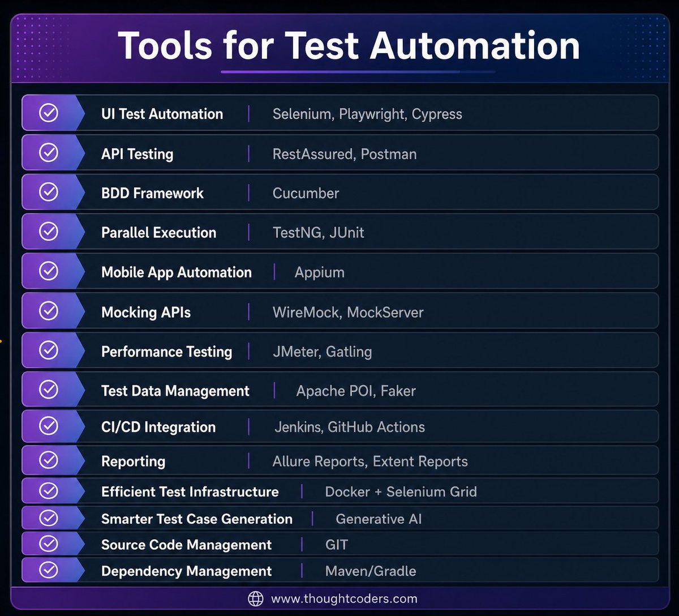Select the 'Reporting' label

click(133, 461)
